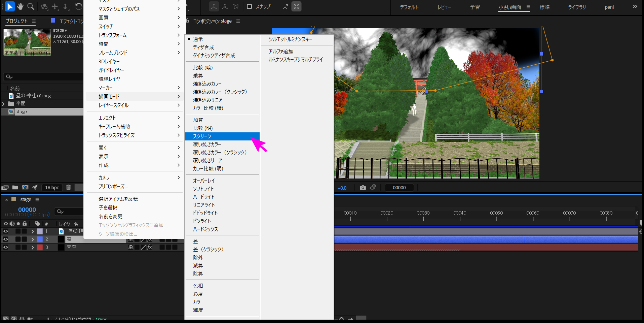Screen dimensions: 644x323
Task: Click the Undo rotate arrow icon
Action: coord(78,6)
